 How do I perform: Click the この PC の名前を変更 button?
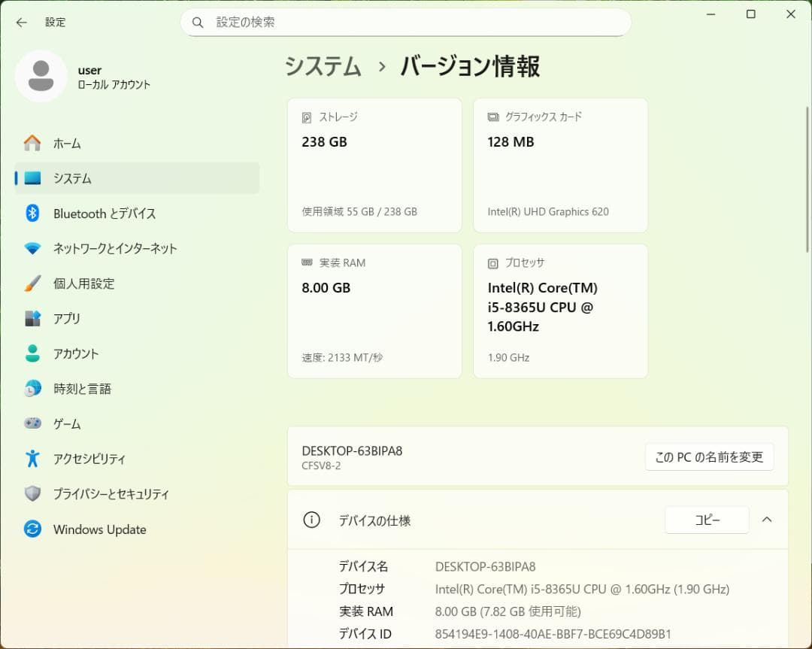pos(709,456)
